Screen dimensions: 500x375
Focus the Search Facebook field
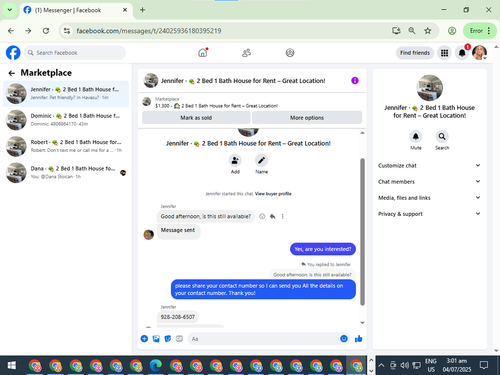(x=75, y=53)
